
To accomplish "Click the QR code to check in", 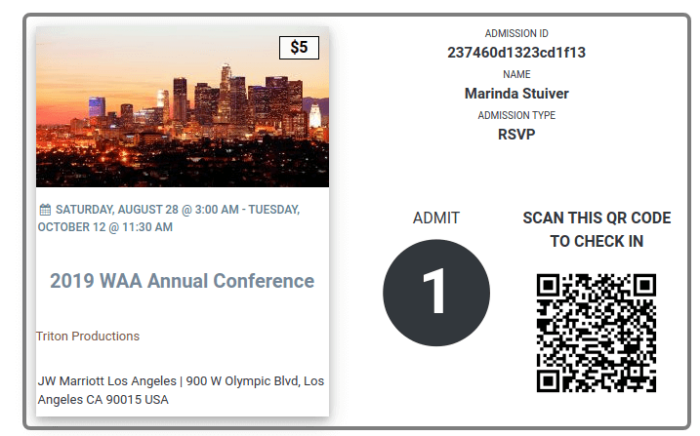I will tap(596, 333).
